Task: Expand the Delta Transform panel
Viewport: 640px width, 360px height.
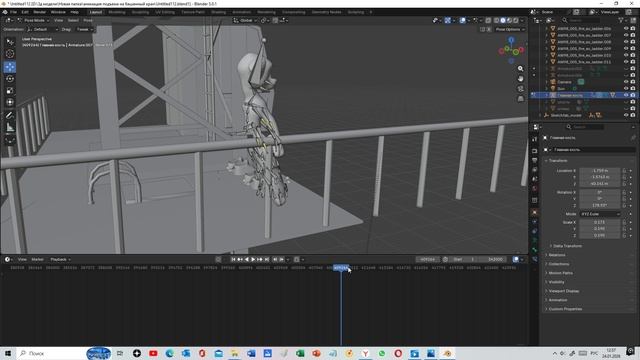Action: 567,246
